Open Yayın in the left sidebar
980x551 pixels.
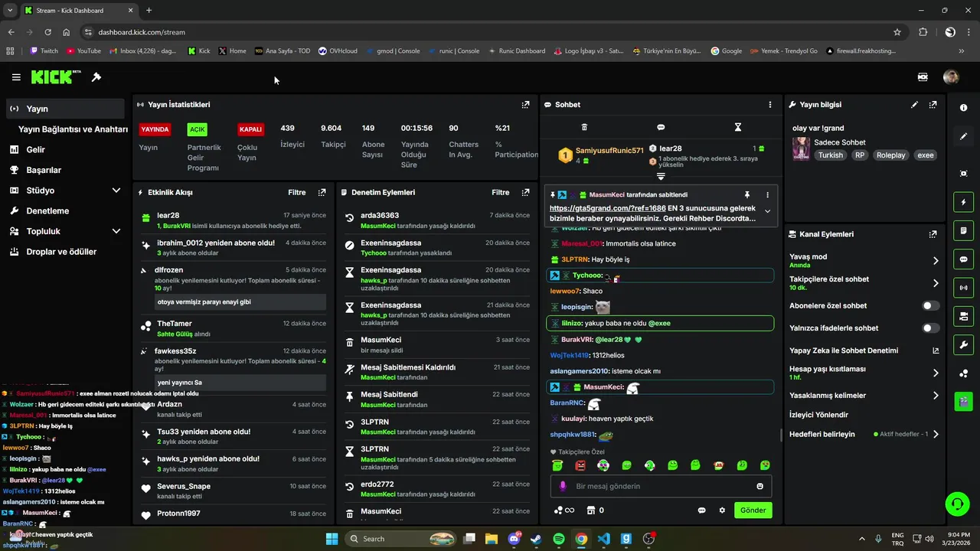click(x=64, y=109)
